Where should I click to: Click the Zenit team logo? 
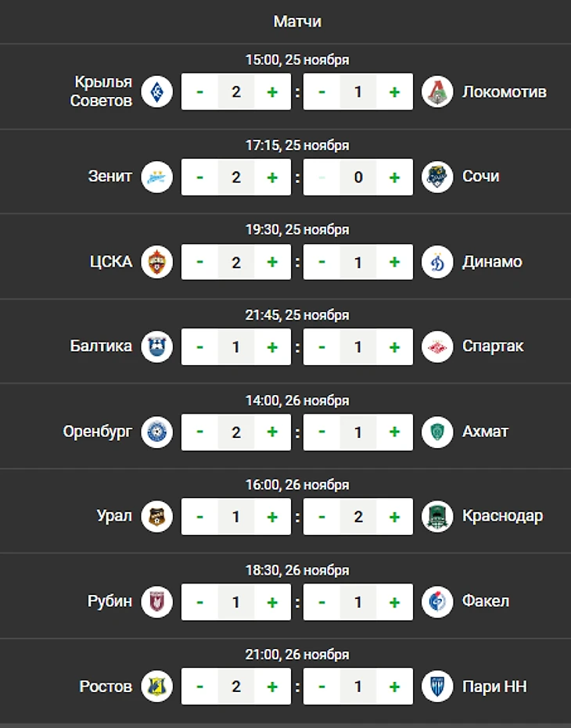(x=156, y=177)
